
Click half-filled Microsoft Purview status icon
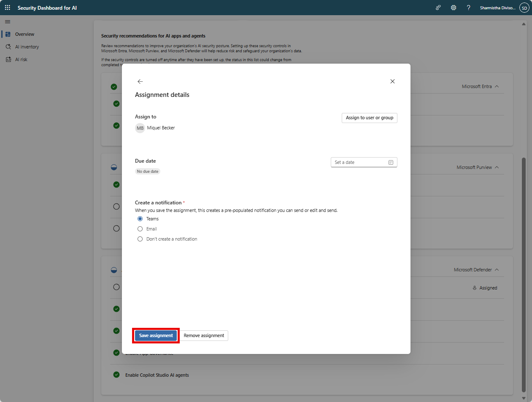pyautogui.click(x=114, y=167)
